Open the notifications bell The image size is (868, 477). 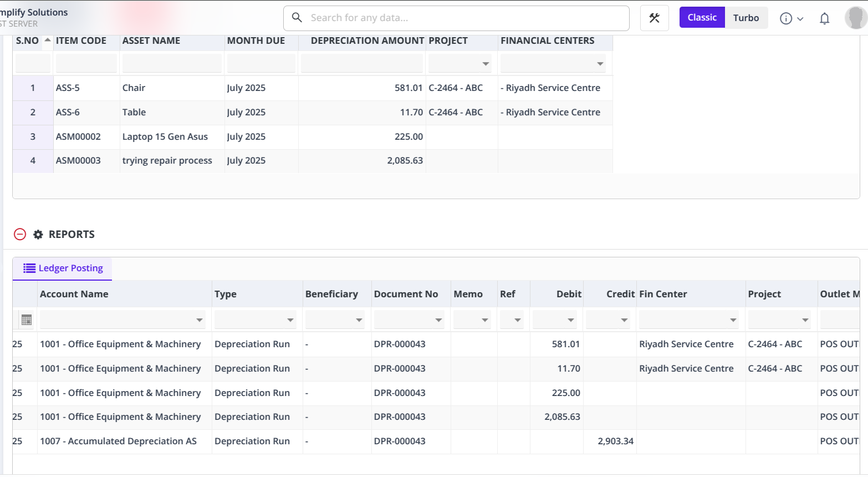(824, 19)
